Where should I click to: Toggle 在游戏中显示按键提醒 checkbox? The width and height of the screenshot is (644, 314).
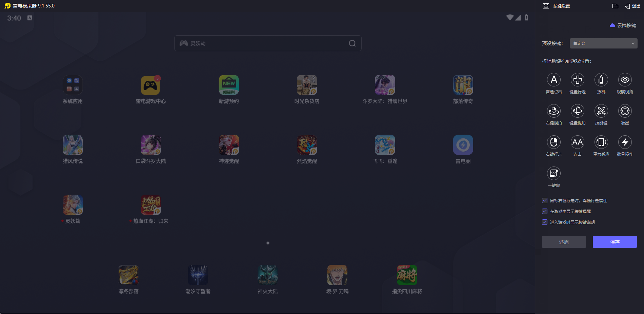pyautogui.click(x=545, y=211)
